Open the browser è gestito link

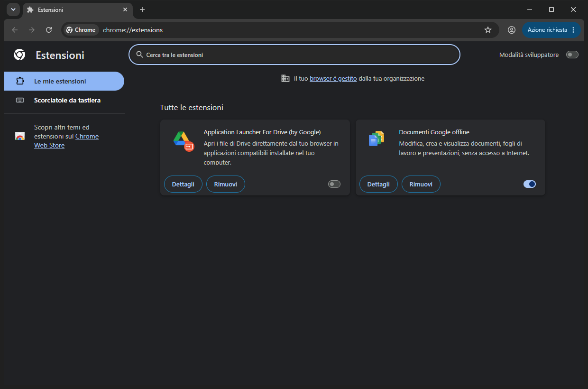333,78
